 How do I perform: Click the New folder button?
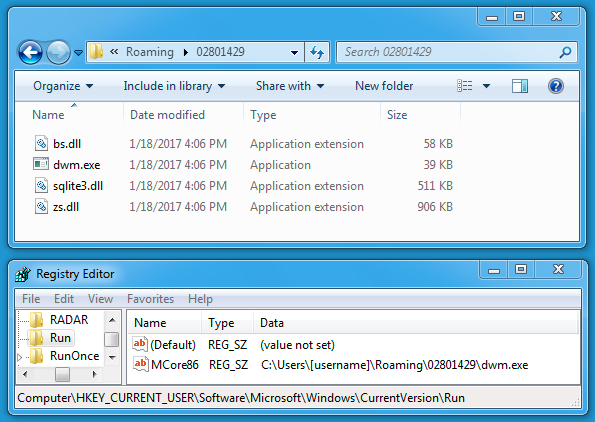click(384, 86)
